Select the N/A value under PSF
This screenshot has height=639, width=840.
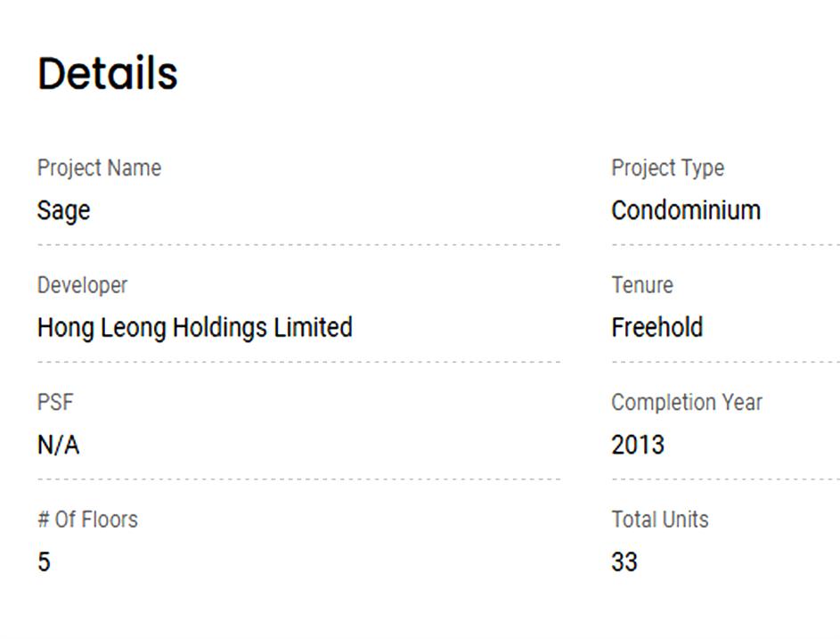click(58, 445)
